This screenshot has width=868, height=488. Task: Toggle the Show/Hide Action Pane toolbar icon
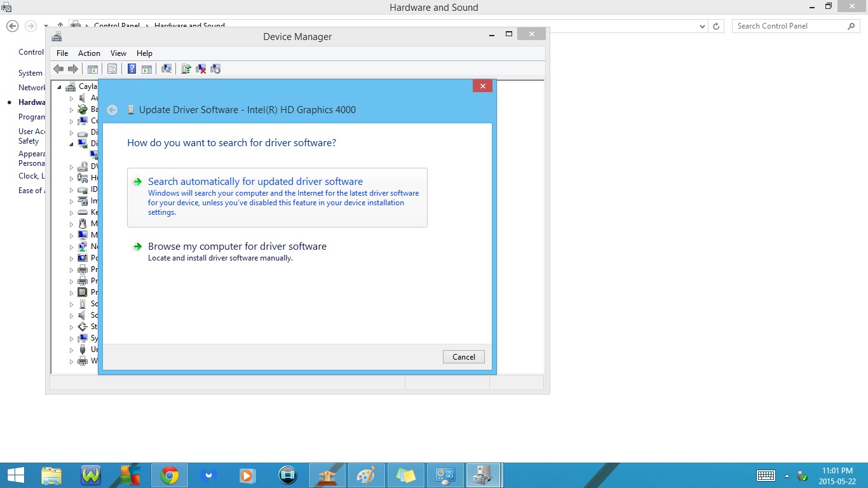pyautogui.click(x=147, y=69)
